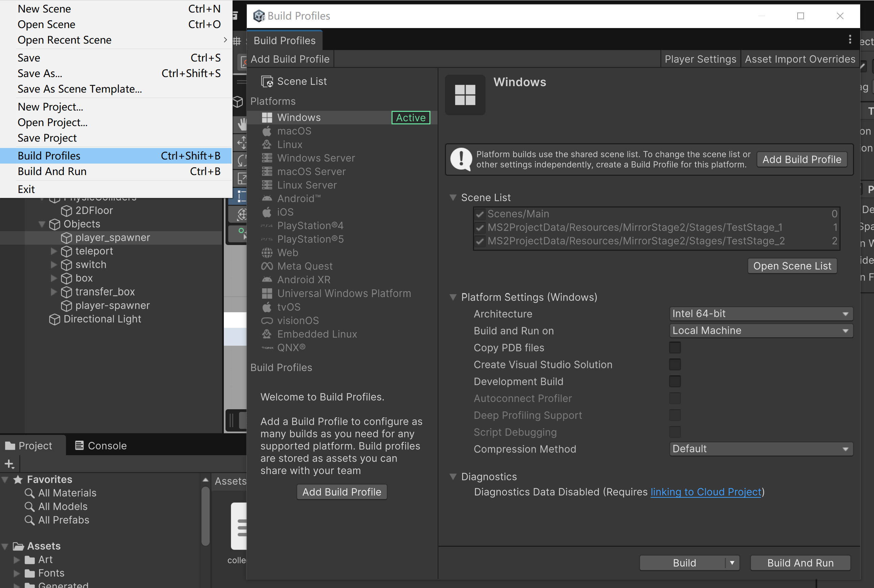Click the Build And Run button
This screenshot has height=588, width=874.
(800, 563)
